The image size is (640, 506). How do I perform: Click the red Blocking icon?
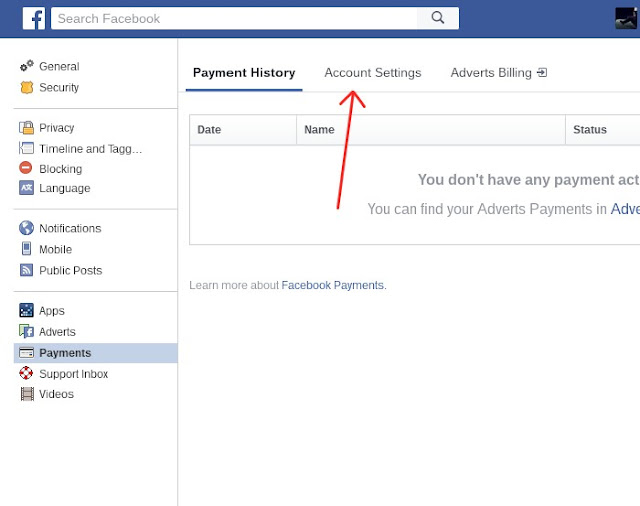point(26,168)
